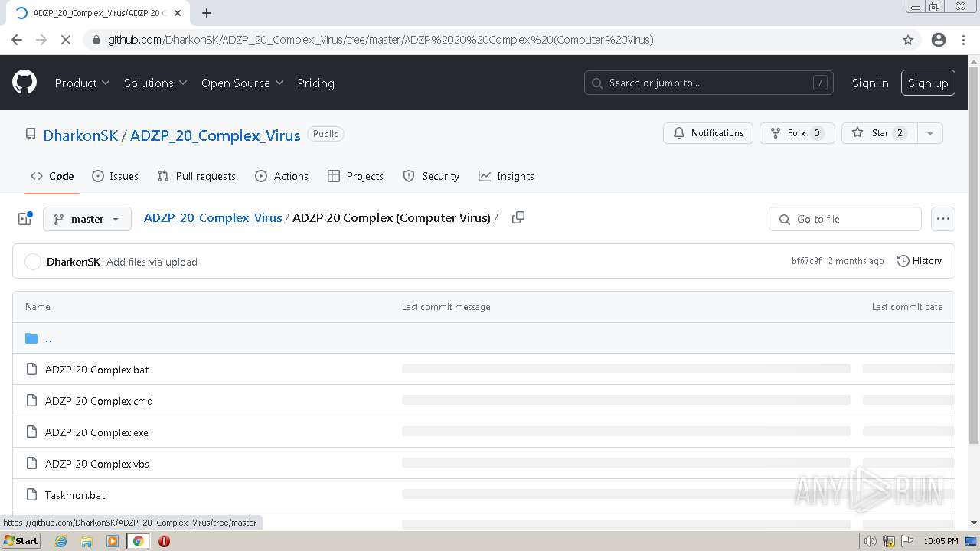980x551 pixels.
Task: Open the Security tab
Action: pyautogui.click(x=431, y=176)
